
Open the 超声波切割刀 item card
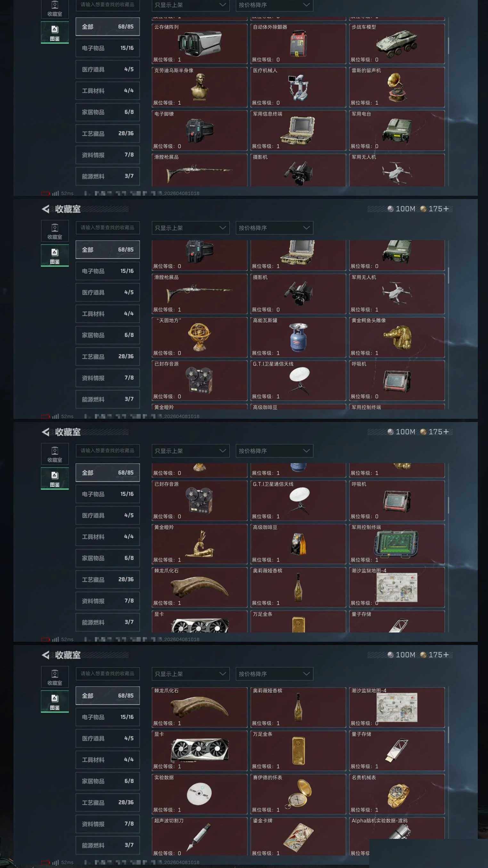pos(199,837)
